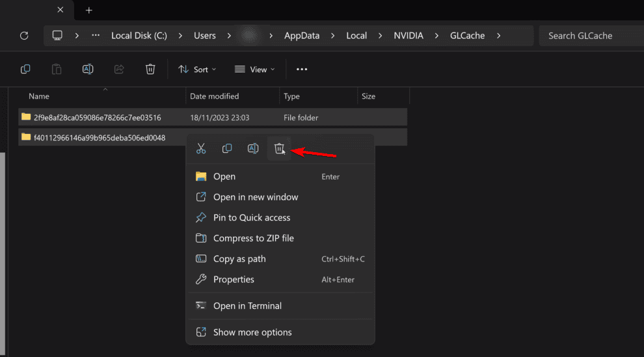
Task: Click the Cut scissors icon in context menu
Action: pos(201,148)
